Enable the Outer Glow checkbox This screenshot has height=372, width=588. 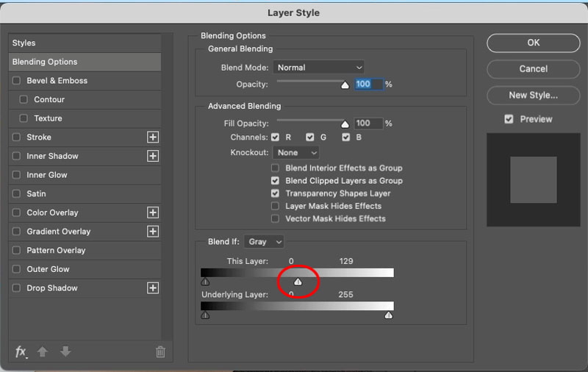point(16,269)
